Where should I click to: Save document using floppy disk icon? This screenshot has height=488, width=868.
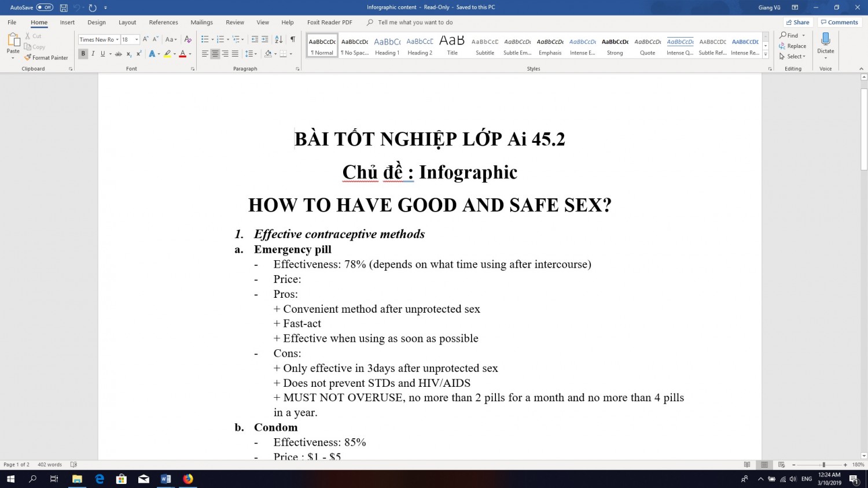click(64, 8)
